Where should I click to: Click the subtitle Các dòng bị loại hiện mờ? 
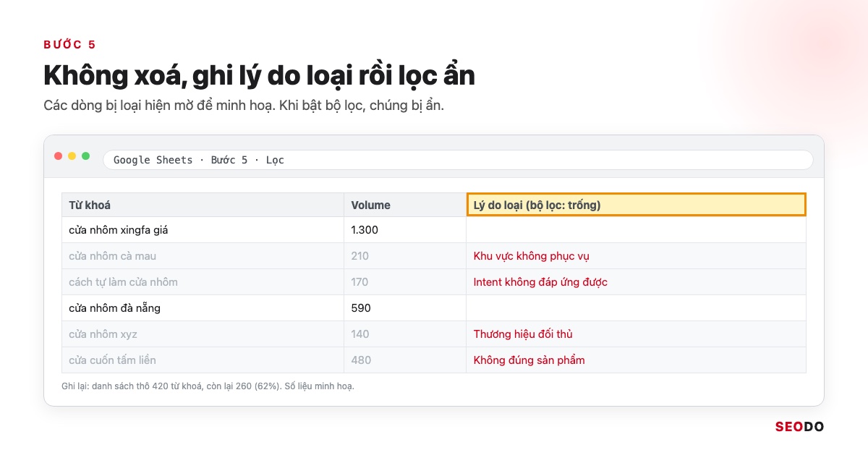pyautogui.click(x=244, y=106)
